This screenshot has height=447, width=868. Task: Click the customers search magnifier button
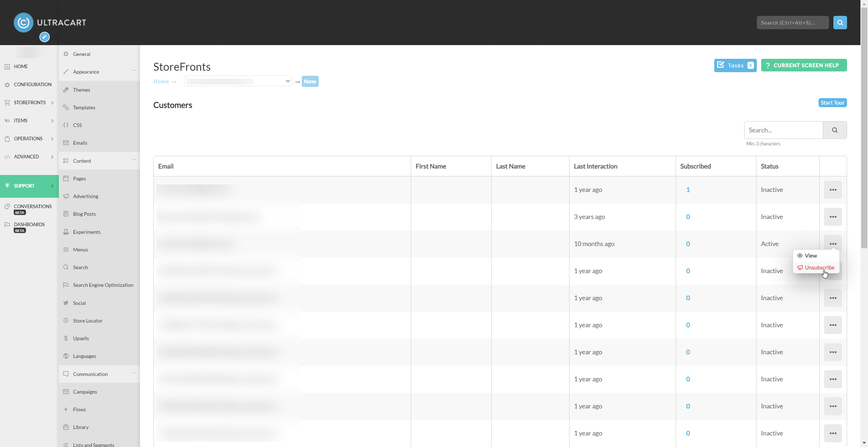click(x=835, y=130)
